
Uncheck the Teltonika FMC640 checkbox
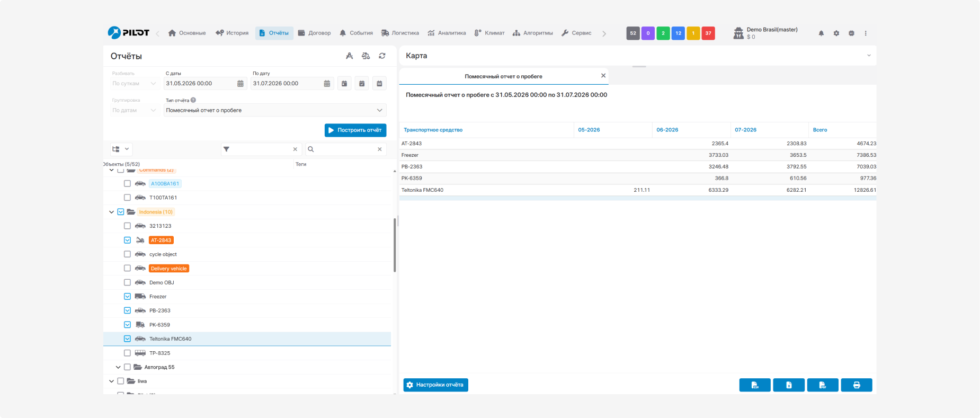click(x=127, y=339)
